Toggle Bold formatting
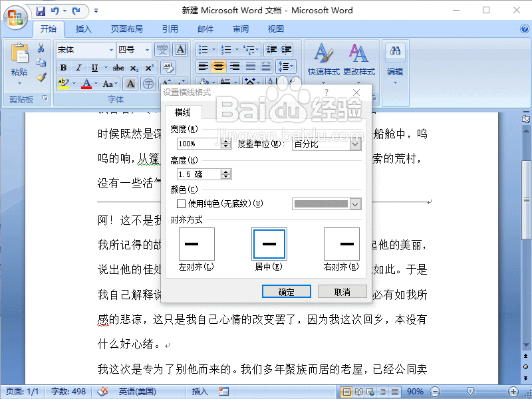Screen dimensions: 532x399 63,68
